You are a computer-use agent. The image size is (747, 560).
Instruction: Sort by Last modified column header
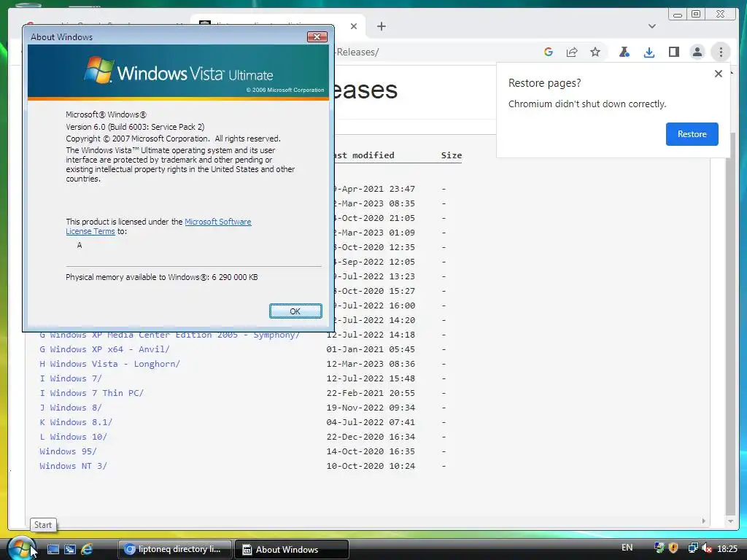(x=365, y=155)
